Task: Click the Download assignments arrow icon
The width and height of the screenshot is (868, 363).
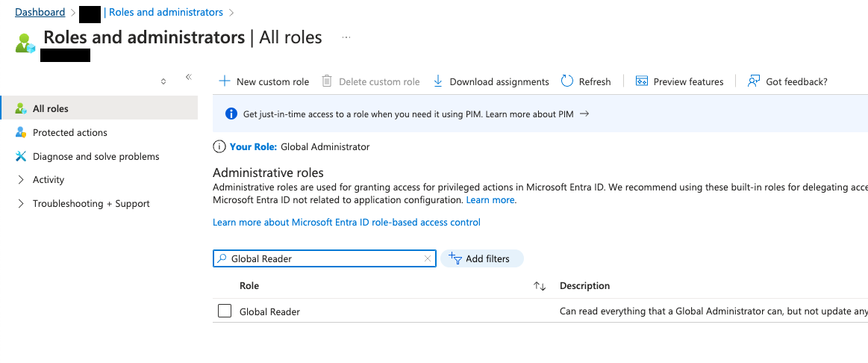Action: tap(438, 81)
